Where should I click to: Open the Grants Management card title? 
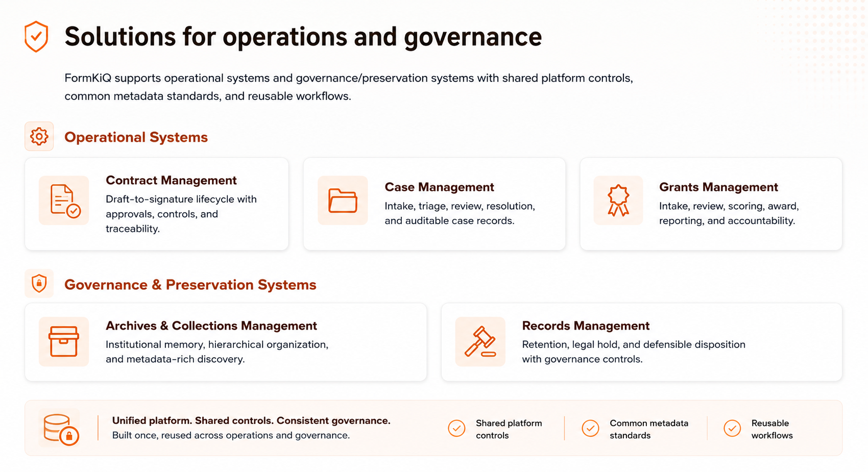pyautogui.click(x=718, y=187)
